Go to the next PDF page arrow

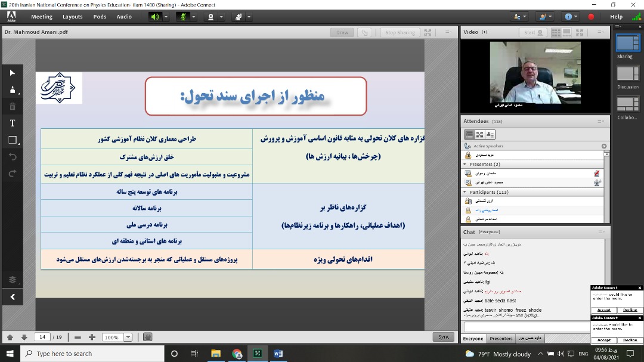tap(24, 337)
